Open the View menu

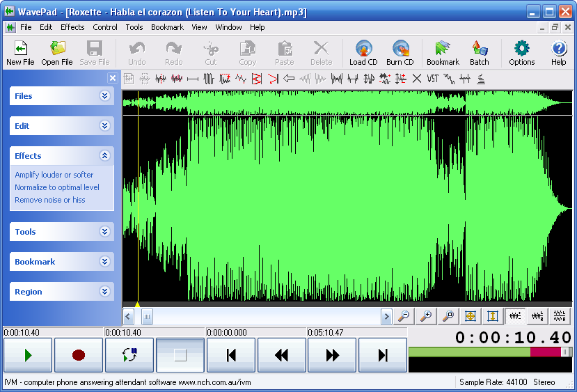point(199,27)
